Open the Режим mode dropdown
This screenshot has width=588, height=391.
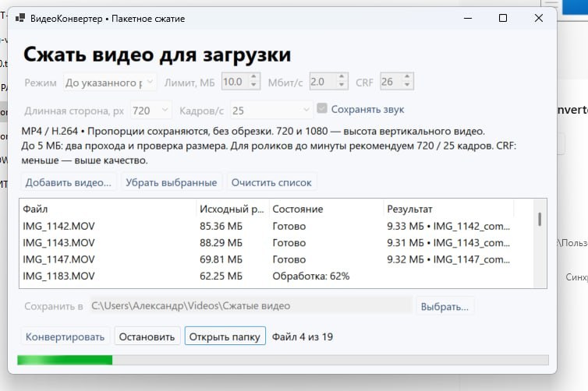109,82
